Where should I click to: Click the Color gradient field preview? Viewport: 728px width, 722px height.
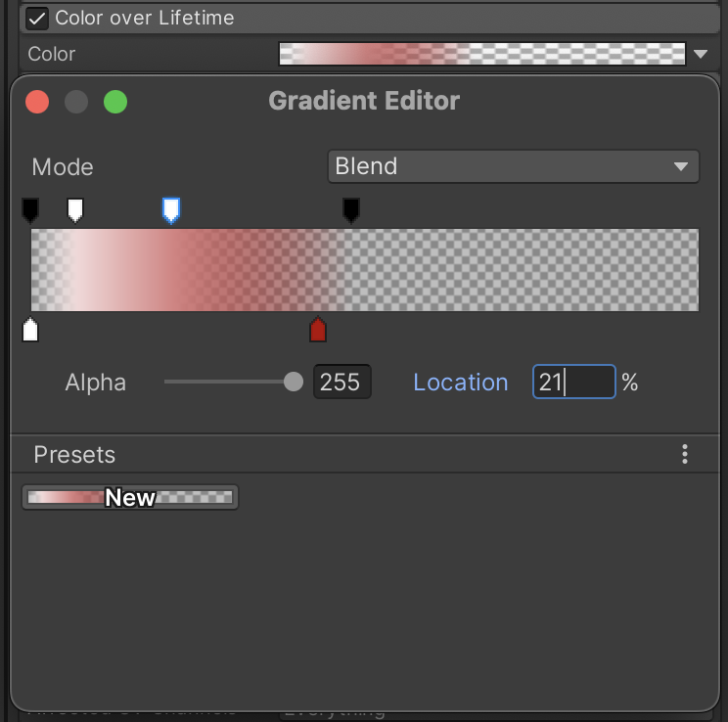click(481, 55)
